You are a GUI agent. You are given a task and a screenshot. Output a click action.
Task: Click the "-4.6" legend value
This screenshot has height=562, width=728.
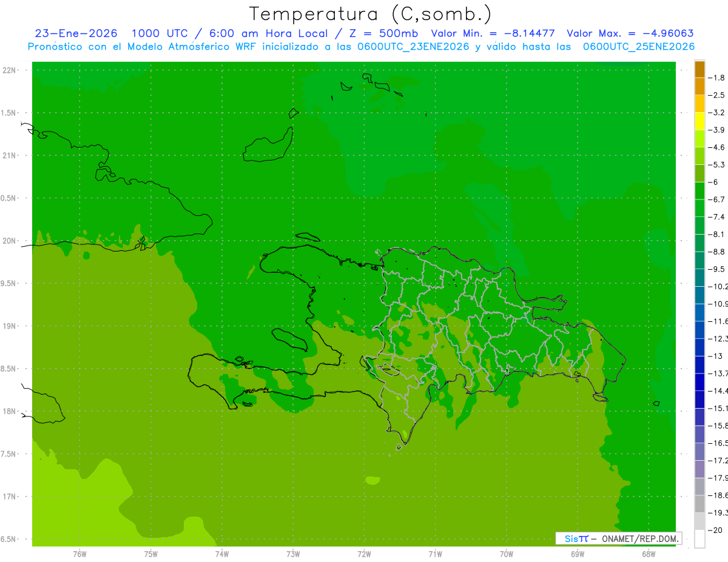pos(717,147)
